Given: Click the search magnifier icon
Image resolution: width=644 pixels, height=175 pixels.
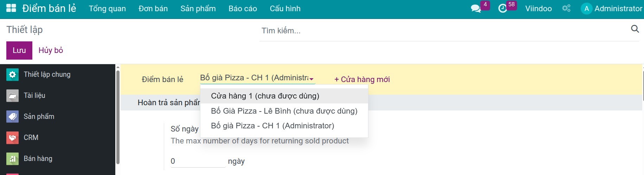Looking at the screenshot, I should point(635,29).
